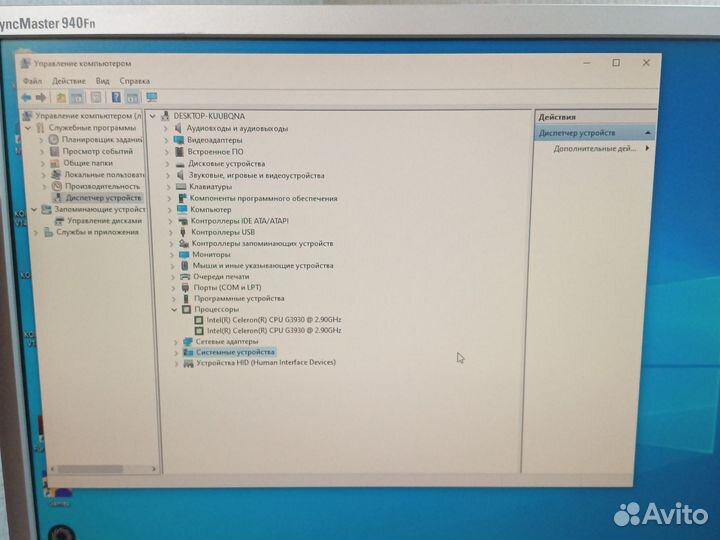Click the Встроенное ПО chip icon

coord(180,152)
